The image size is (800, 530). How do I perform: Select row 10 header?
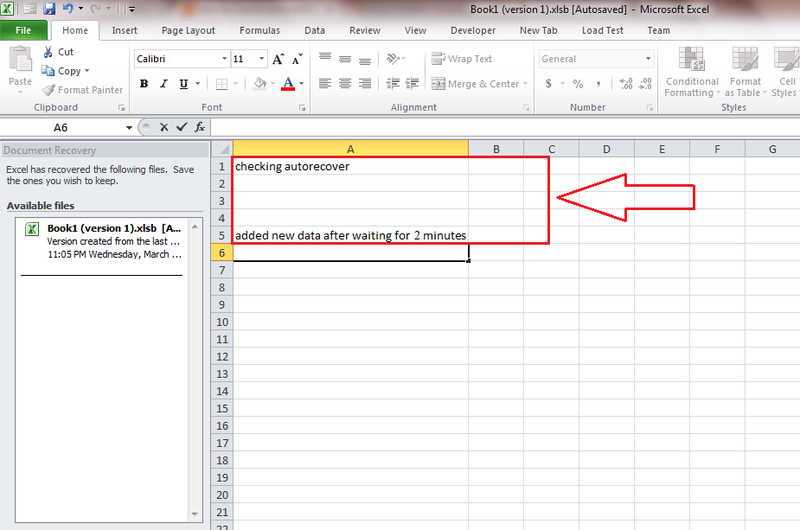222,322
